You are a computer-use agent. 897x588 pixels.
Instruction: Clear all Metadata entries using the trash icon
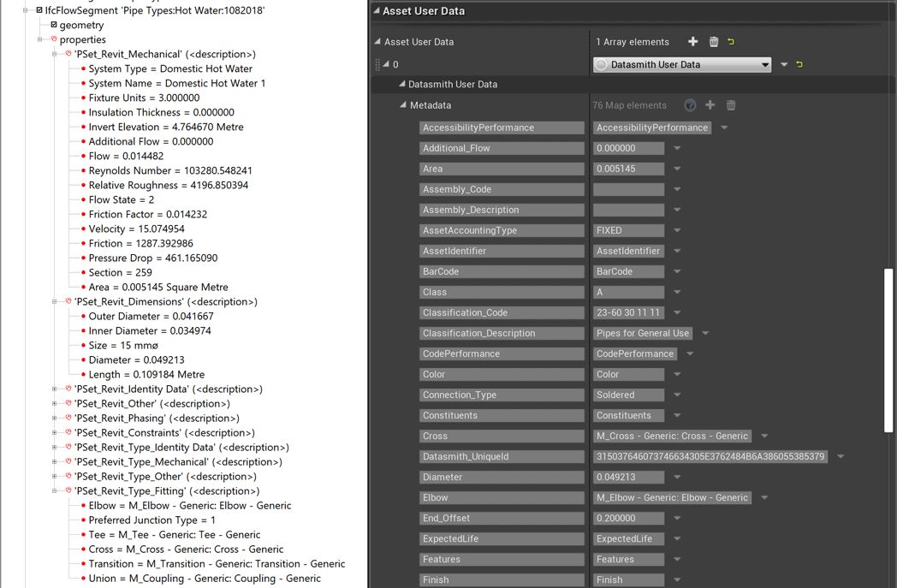coord(730,104)
